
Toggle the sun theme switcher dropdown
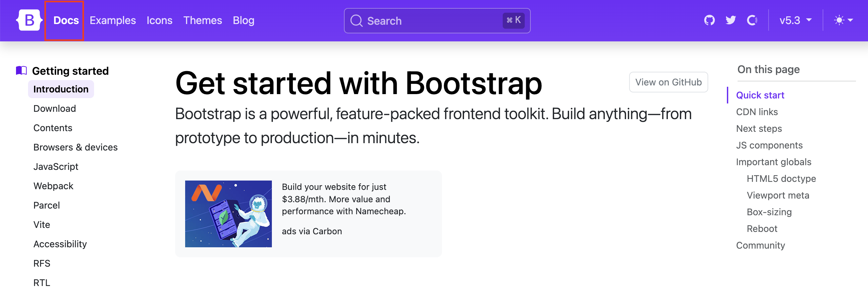843,20
